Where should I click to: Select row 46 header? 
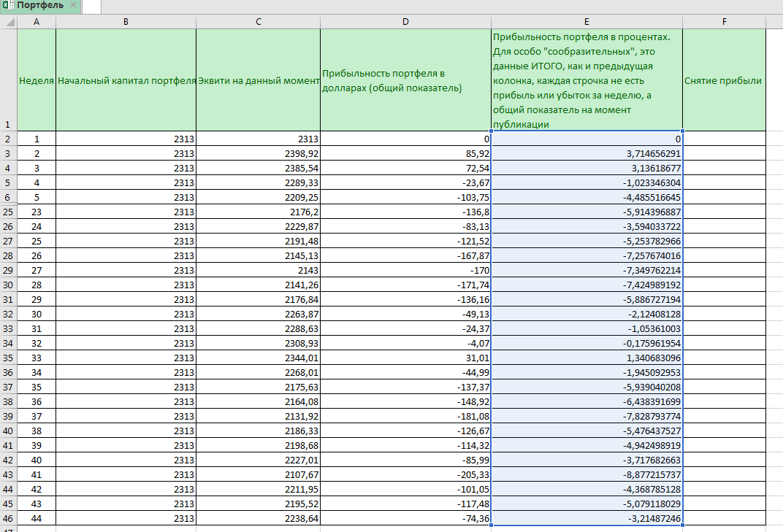9,518
